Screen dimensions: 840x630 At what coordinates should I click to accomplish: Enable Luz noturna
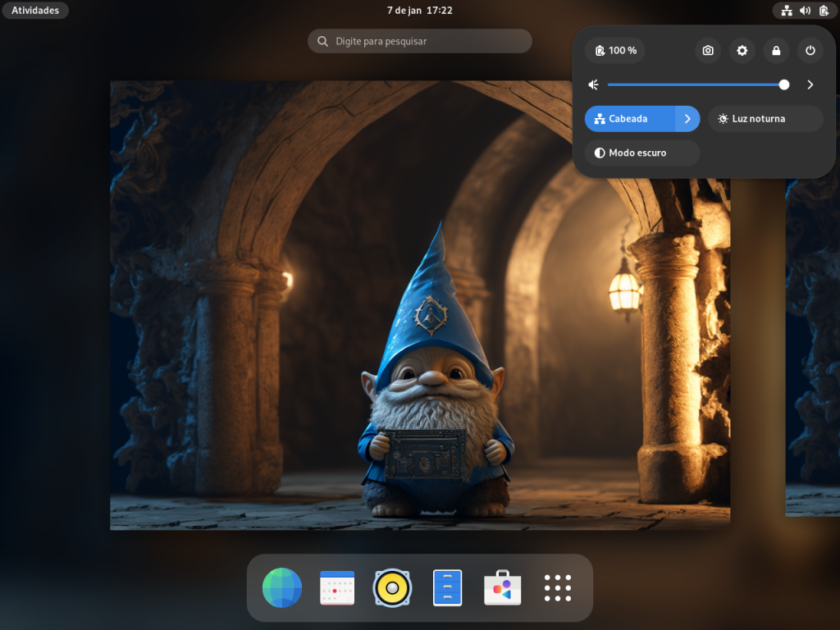[765, 118]
